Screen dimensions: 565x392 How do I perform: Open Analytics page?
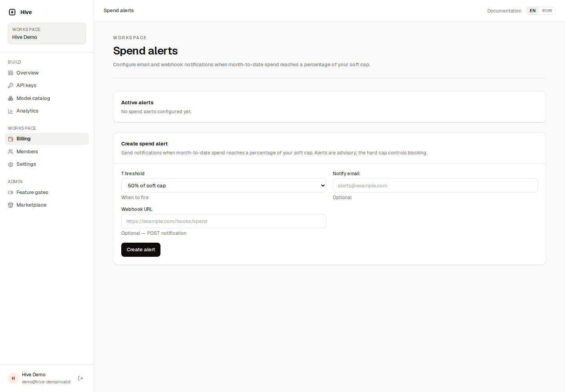point(47,111)
